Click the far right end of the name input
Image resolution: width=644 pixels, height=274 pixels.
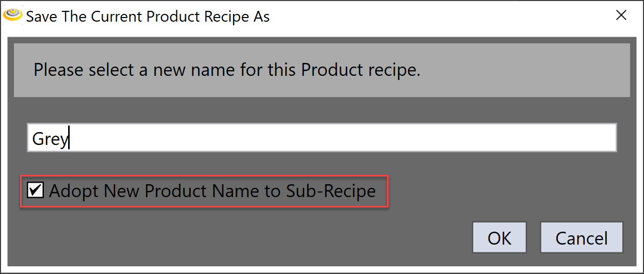(609, 138)
